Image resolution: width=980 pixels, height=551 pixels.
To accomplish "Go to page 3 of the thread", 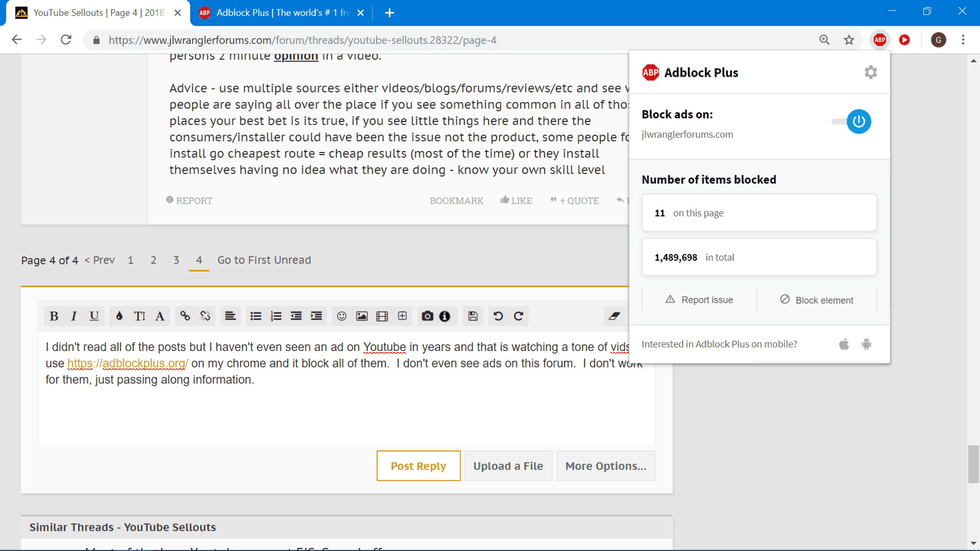I will pos(176,260).
